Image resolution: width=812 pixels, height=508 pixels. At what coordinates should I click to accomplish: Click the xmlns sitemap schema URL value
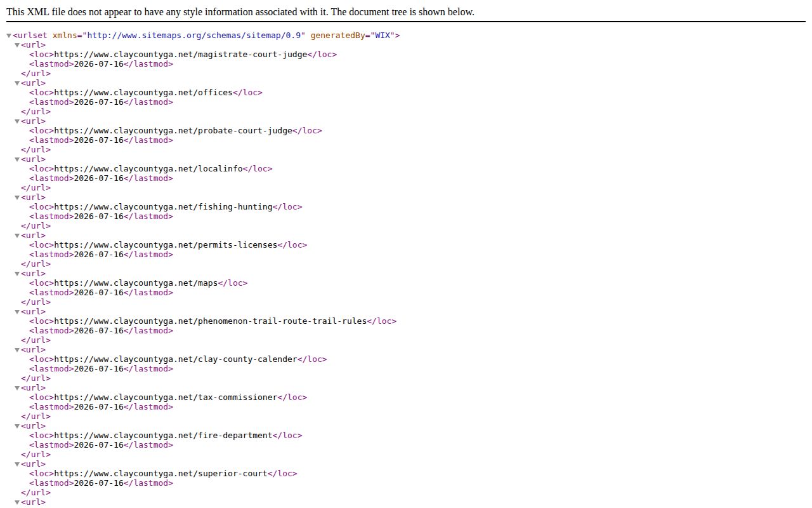tap(194, 36)
